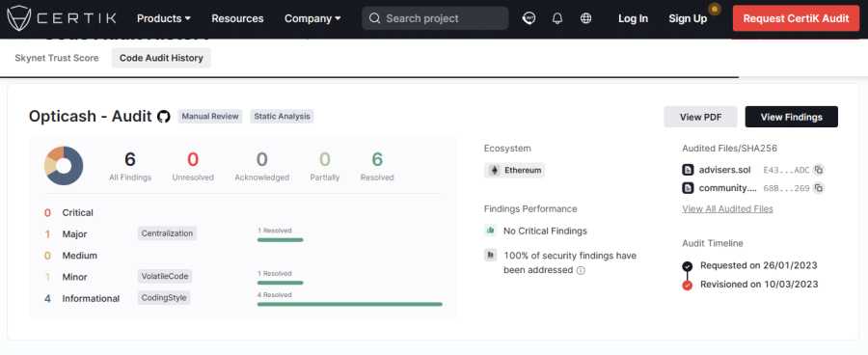Click the 0 Partially count
868x355 pixels.
click(324, 159)
